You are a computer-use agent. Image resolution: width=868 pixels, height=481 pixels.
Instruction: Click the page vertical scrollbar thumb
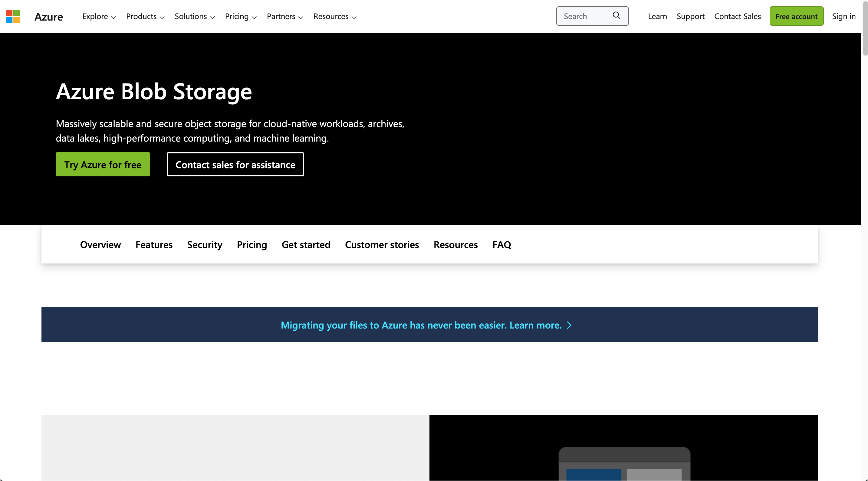[865, 29]
